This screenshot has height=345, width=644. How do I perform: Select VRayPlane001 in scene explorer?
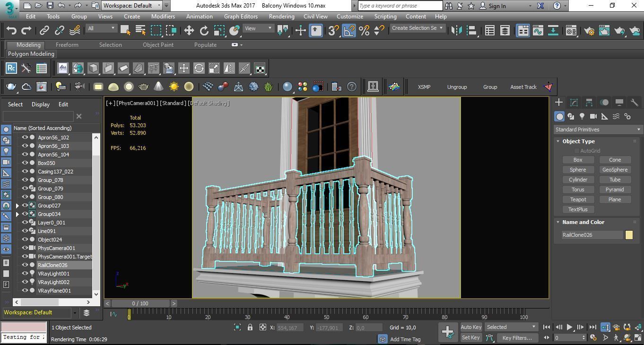pos(54,291)
